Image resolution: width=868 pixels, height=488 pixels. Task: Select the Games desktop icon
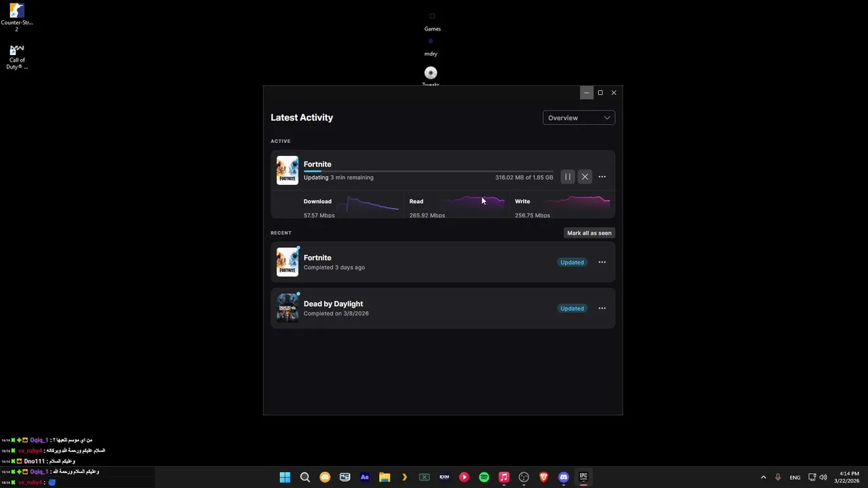click(432, 22)
